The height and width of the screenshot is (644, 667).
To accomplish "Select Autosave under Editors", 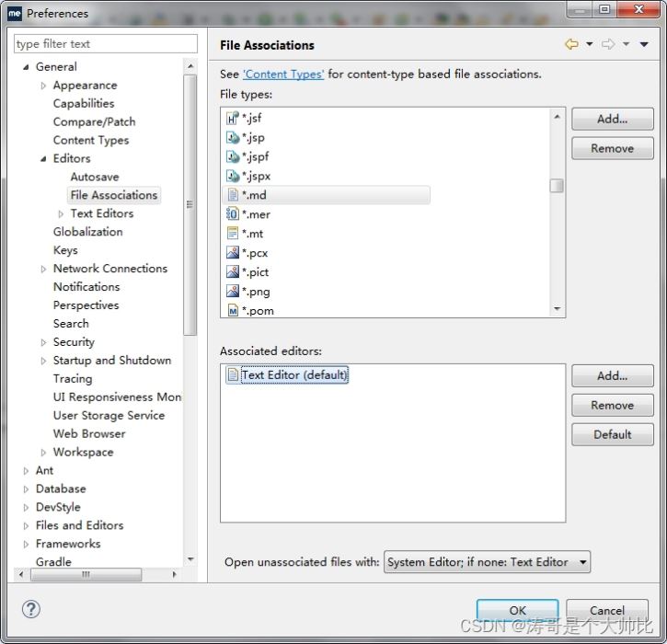I will point(95,177).
